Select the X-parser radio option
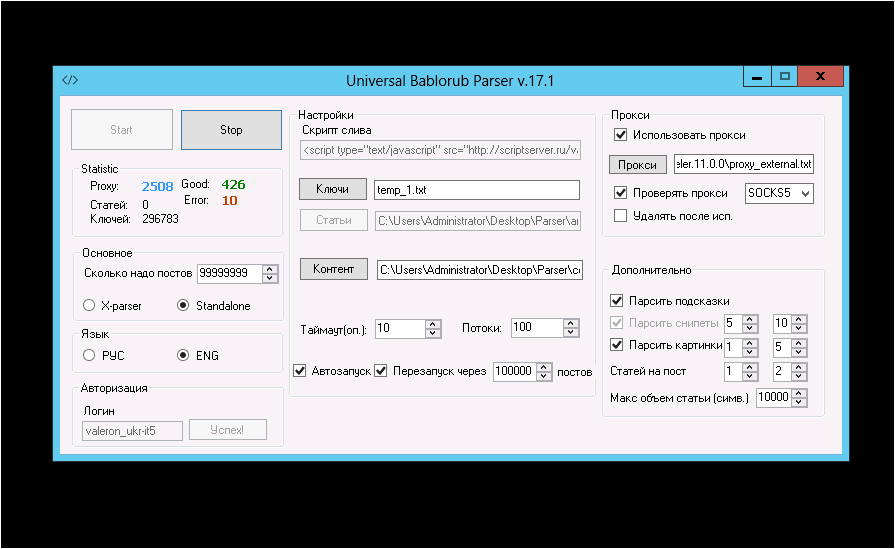This screenshot has width=895, height=549. click(x=88, y=305)
